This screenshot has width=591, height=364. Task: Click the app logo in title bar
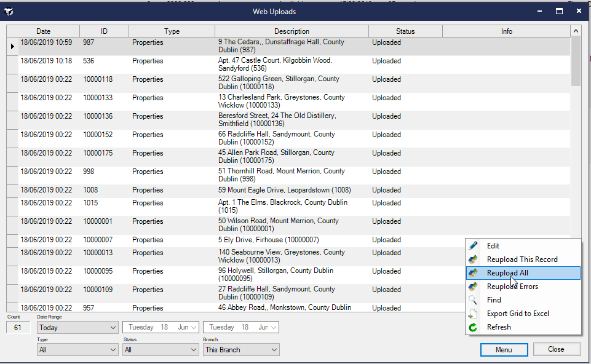click(9, 11)
